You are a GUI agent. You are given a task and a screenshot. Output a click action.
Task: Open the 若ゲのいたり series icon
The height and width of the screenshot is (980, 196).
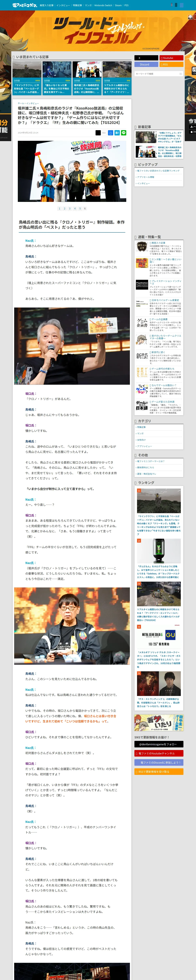[142, 339]
